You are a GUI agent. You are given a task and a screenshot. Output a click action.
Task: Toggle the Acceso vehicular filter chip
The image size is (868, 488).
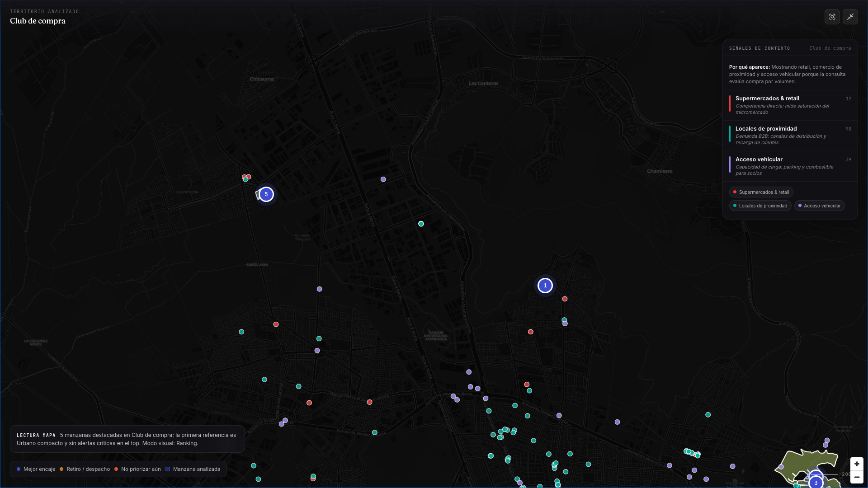click(x=819, y=206)
